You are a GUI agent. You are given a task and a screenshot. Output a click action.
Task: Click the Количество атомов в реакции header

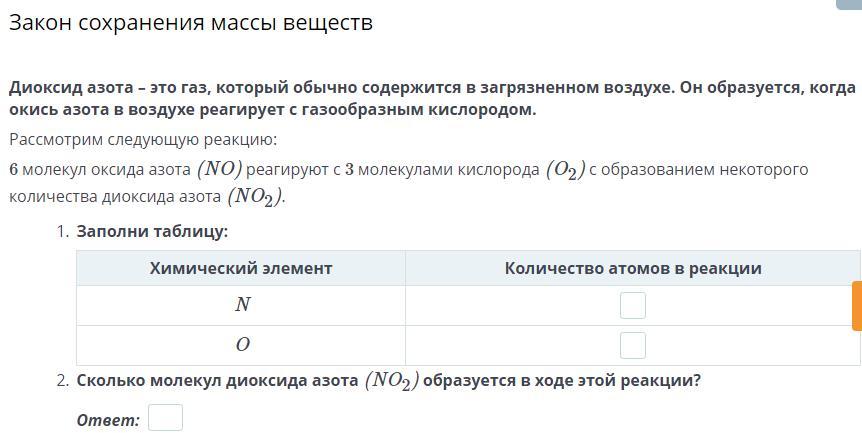point(633,268)
